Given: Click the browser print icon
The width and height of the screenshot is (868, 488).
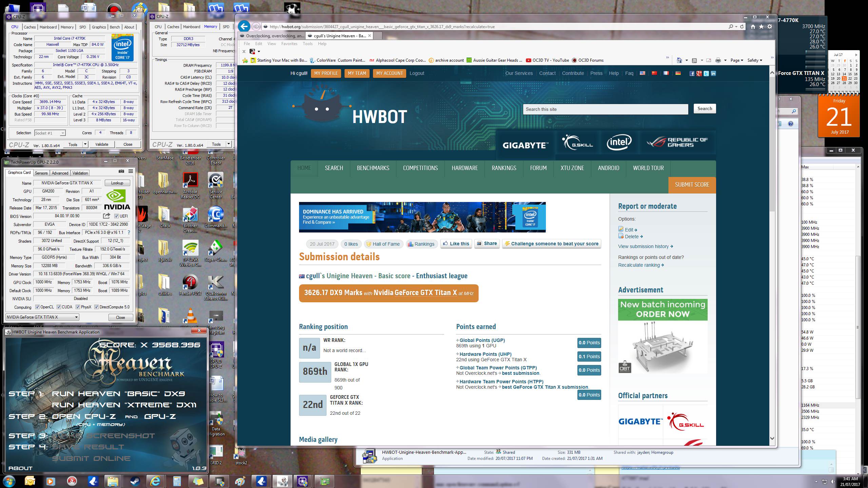Looking at the screenshot, I should (718, 60).
